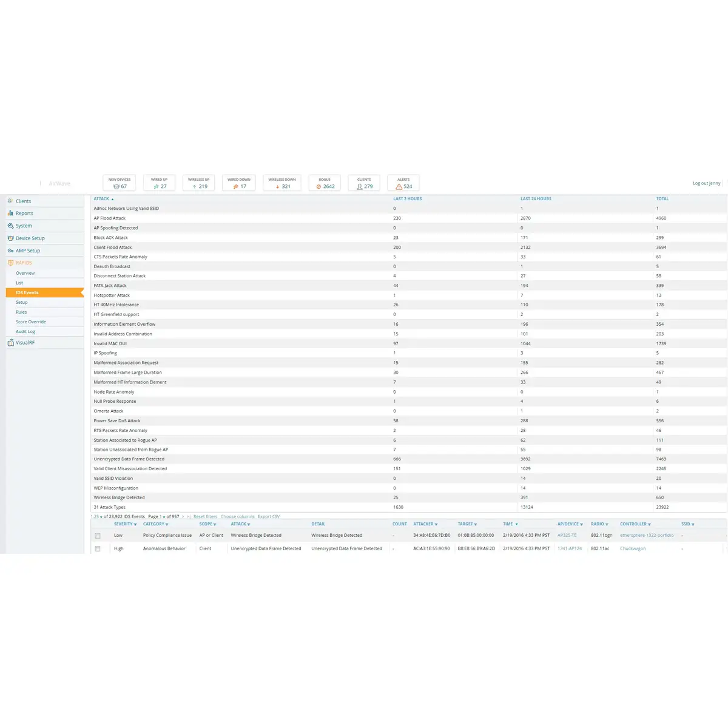Go to the Score Override menu item
The width and height of the screenshot is (728, 728).
click(31, 322)
